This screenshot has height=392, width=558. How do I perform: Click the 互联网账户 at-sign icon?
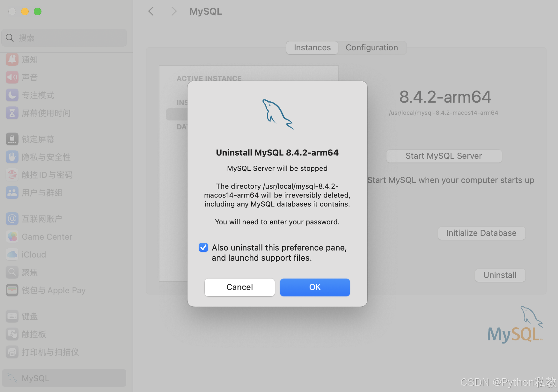tap(12, 219)
